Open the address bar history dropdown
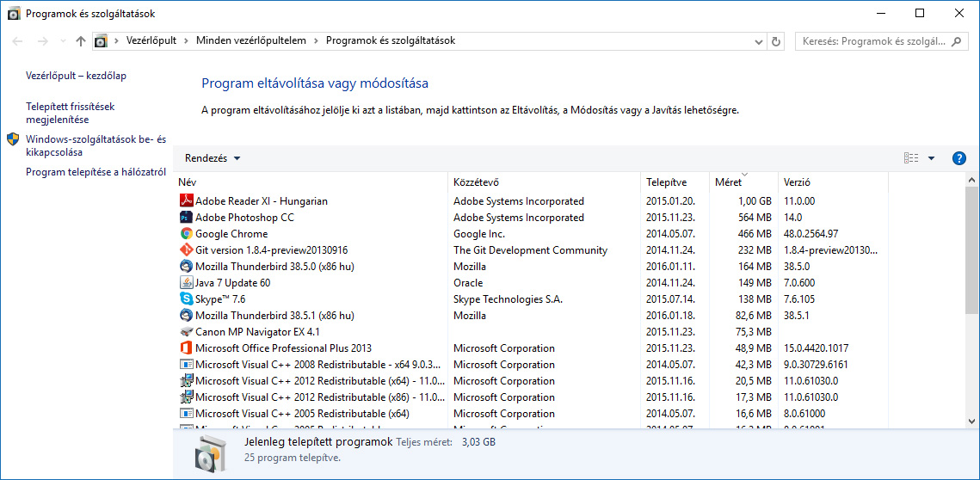The width and height of the screenshot is (980, 480). 758,41
